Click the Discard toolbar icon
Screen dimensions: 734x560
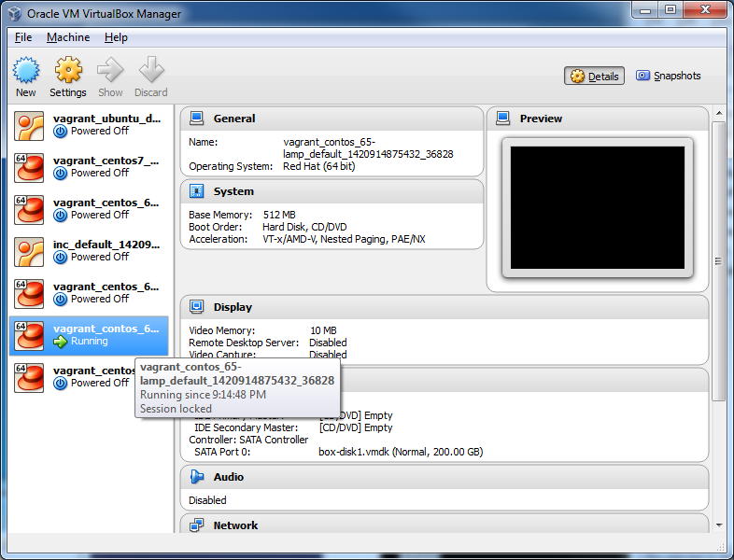[150, 71]
